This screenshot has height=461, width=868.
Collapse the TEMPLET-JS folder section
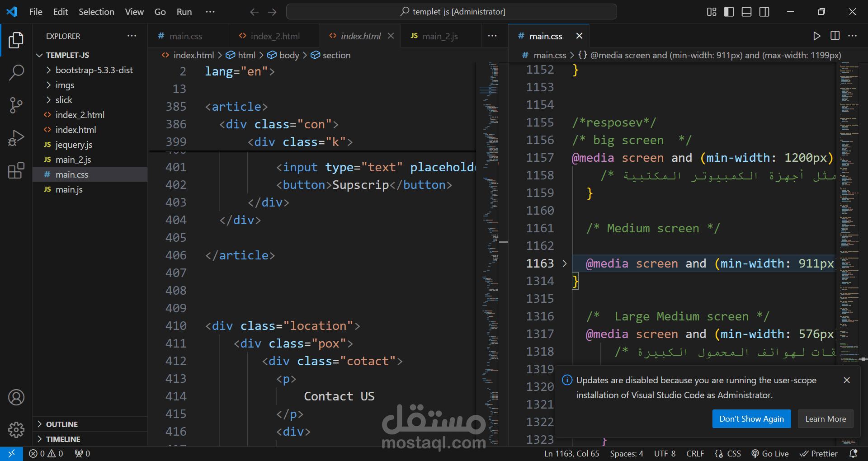click(90, 55)
